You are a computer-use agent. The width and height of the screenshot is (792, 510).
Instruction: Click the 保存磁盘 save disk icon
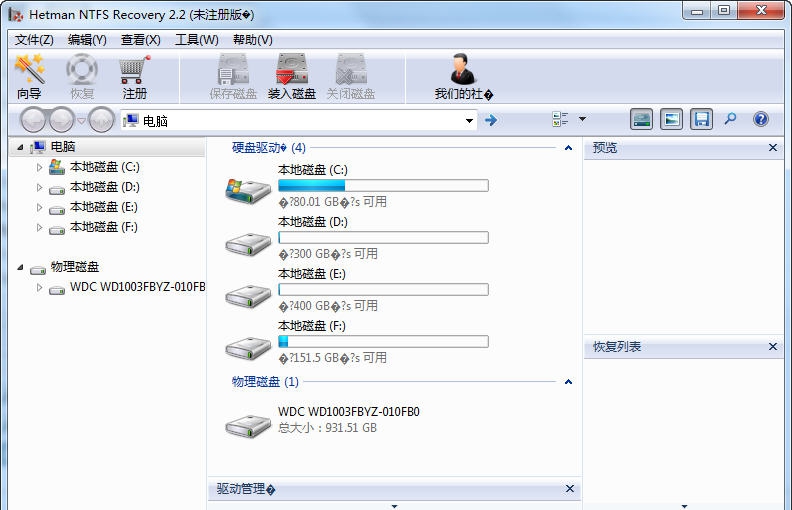pyautogui.click(x=233, y=69)
